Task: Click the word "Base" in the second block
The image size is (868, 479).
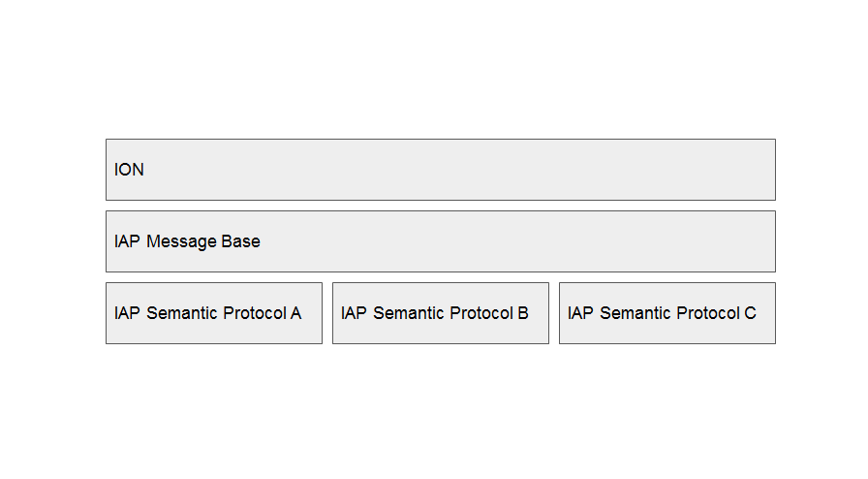Action: point(240,241)
